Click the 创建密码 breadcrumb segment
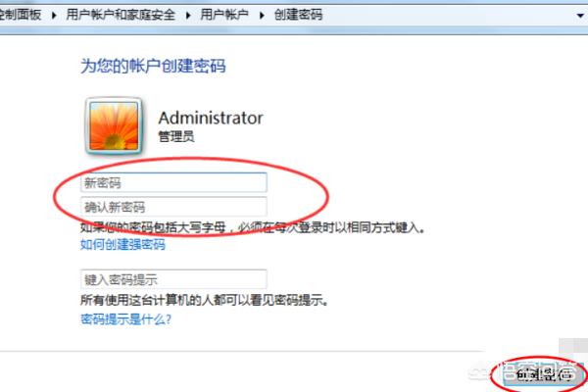This screenshot has width=588, height=392. [x=298, y=15]
